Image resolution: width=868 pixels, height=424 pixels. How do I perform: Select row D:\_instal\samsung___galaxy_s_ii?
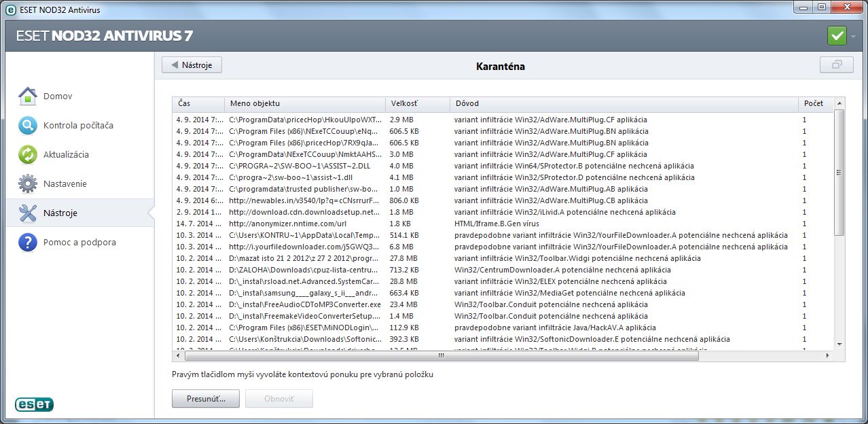503,293
